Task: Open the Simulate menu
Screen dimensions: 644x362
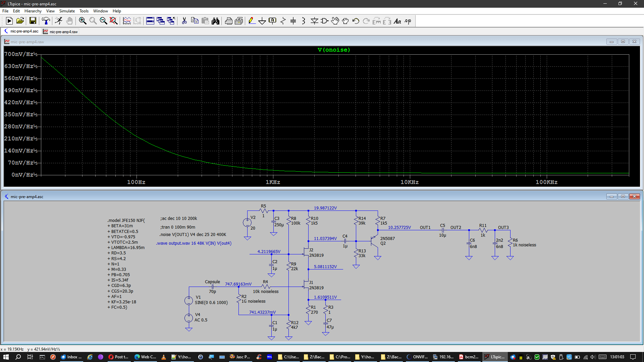Action: point(67,11)
